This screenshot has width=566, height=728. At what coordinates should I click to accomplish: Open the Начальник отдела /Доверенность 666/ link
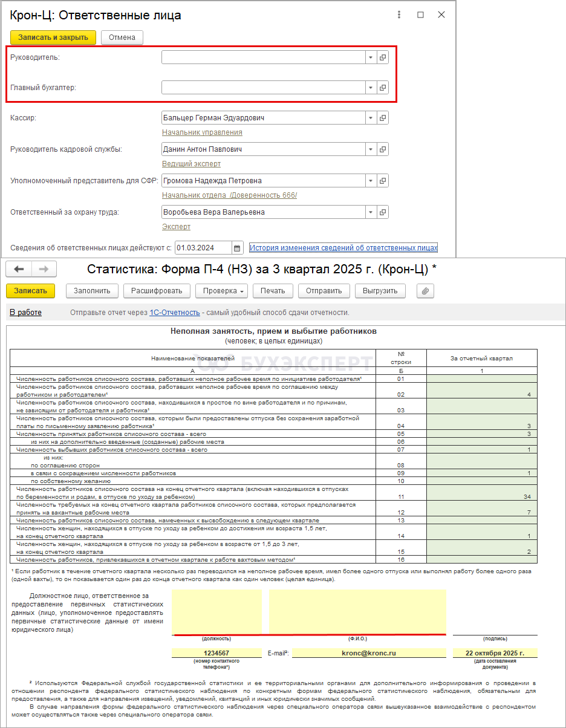[229, 195]
